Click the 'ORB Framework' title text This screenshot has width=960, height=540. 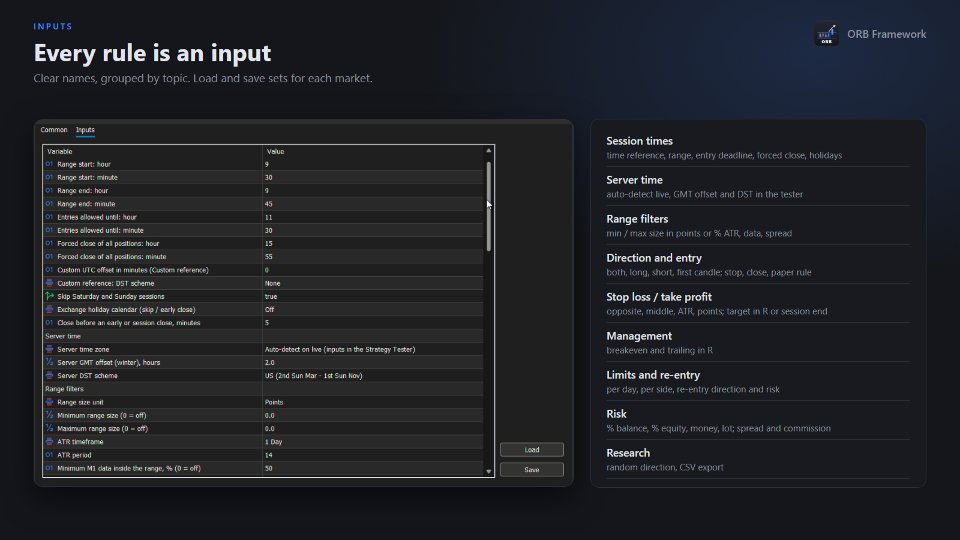pyautogui.click(x=886, y=34)
